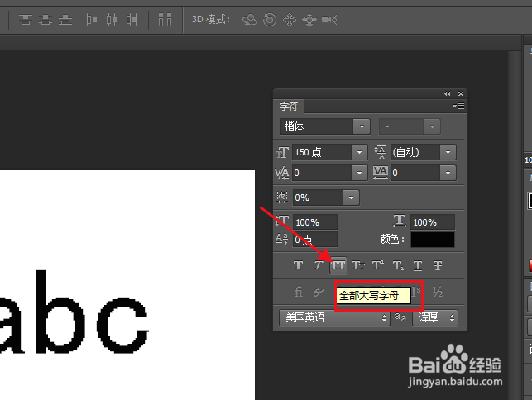Align right edges in options bar

(x=132, y=20)
